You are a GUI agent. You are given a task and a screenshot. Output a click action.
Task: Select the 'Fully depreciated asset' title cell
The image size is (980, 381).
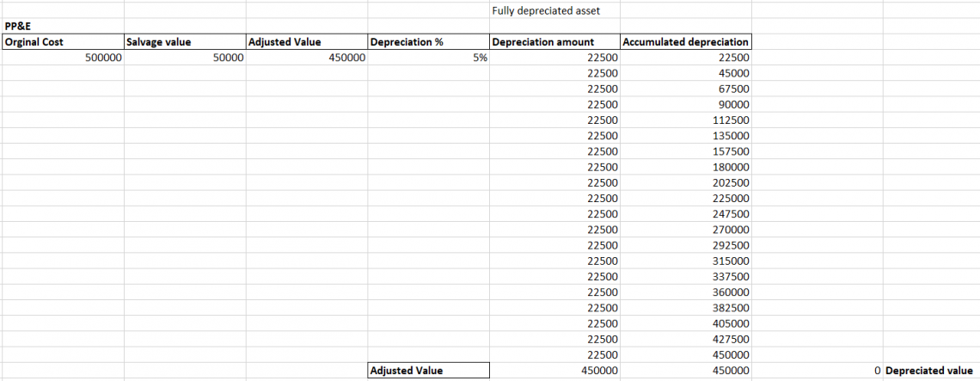pyautogui.click(x=545, y=10)
